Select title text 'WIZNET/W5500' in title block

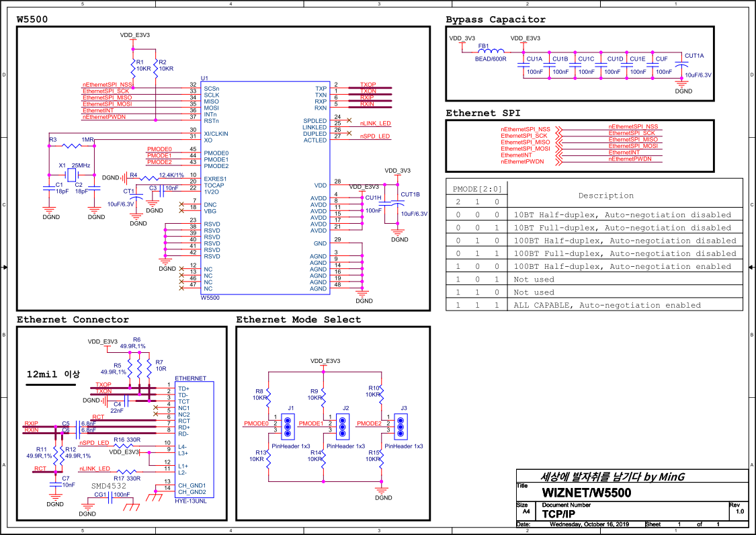(x=586, y=493)
